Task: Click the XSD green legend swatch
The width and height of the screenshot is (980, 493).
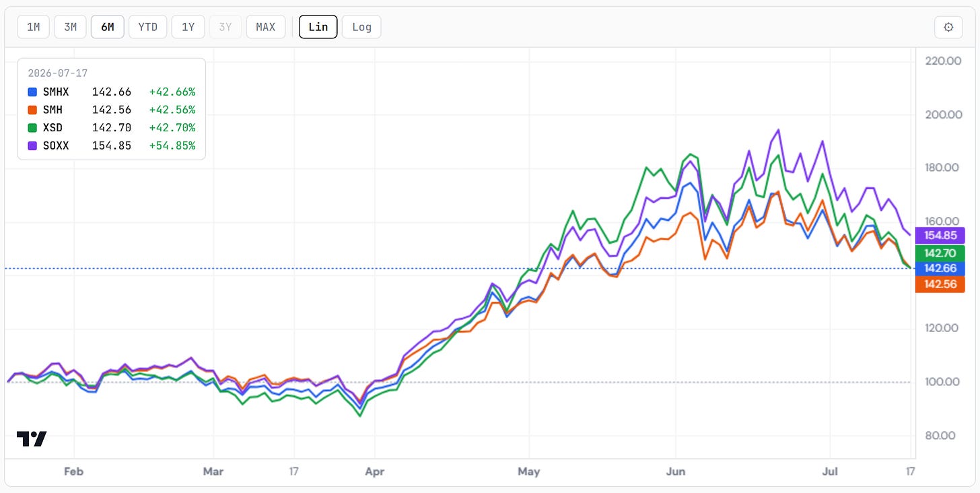Action: pyautogui.click(x=32, y=128)
